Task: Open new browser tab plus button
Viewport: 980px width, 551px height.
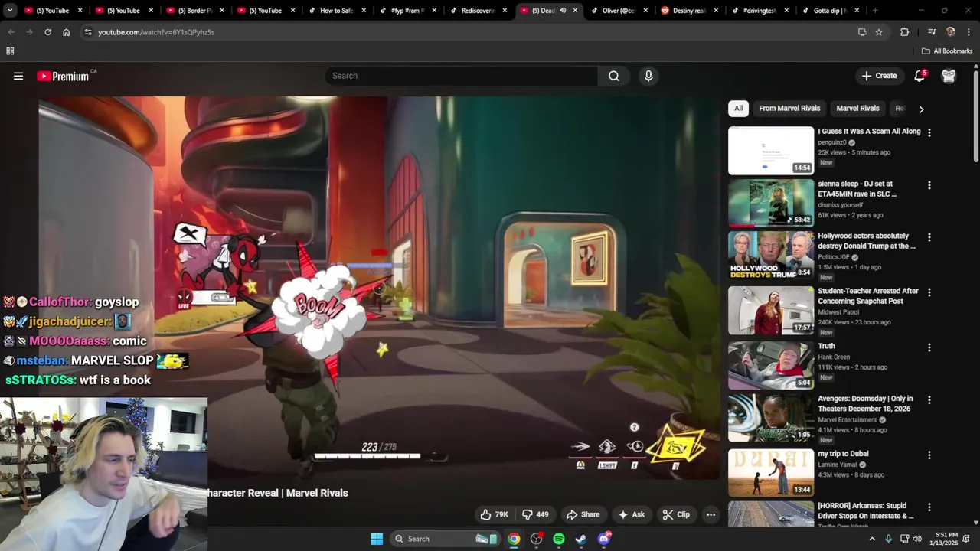Action: point(875,11)
